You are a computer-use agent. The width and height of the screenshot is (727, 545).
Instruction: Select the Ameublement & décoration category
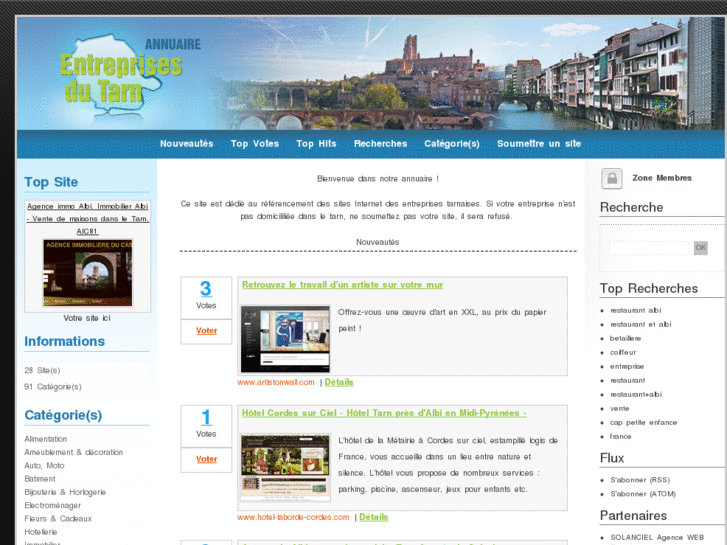[74, 452]
